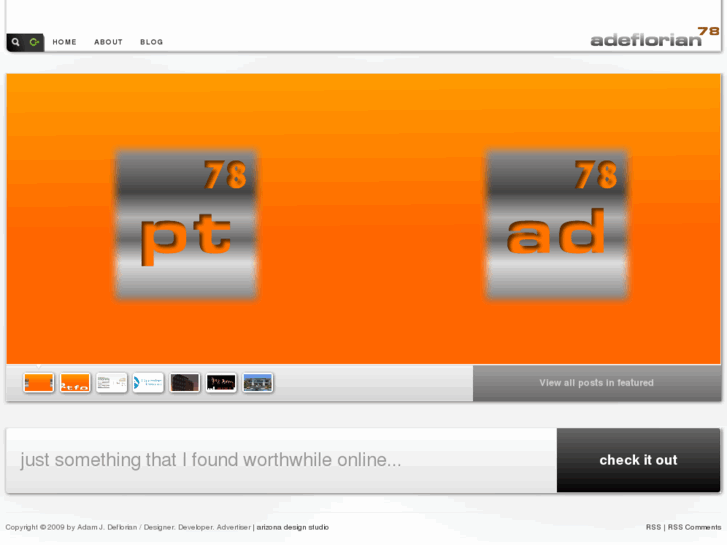Go to the ABOUT page
This screenshot has height=545, width=727.
(x=108, y=42)
